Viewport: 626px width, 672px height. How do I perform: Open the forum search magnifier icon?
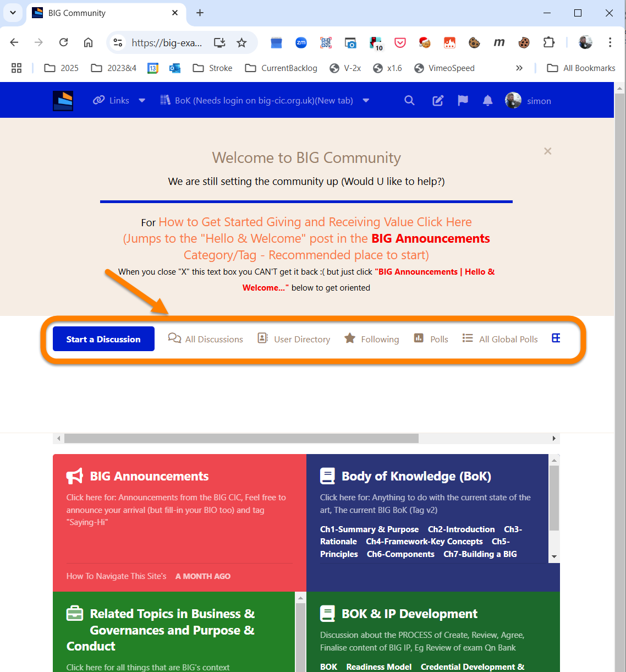coord(409,101)
